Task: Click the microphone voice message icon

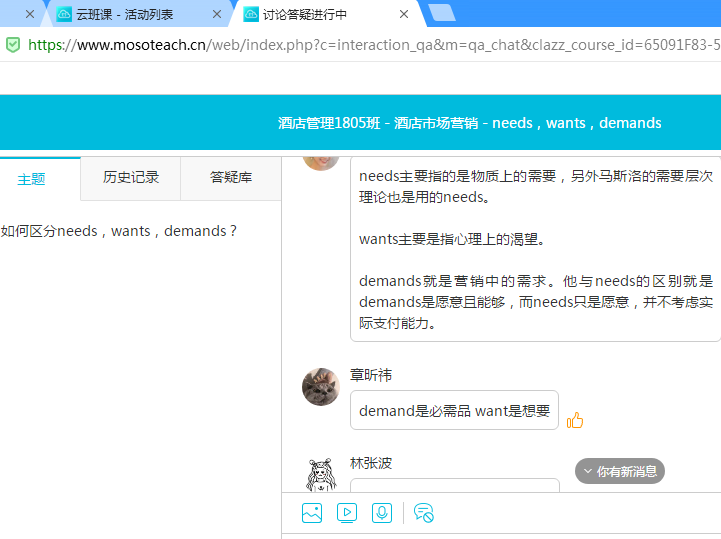Action: (382, 513)
